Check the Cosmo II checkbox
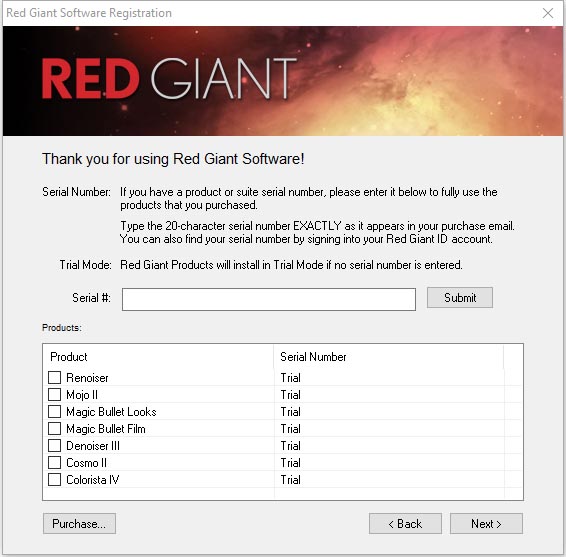 [x=55, y=462]
